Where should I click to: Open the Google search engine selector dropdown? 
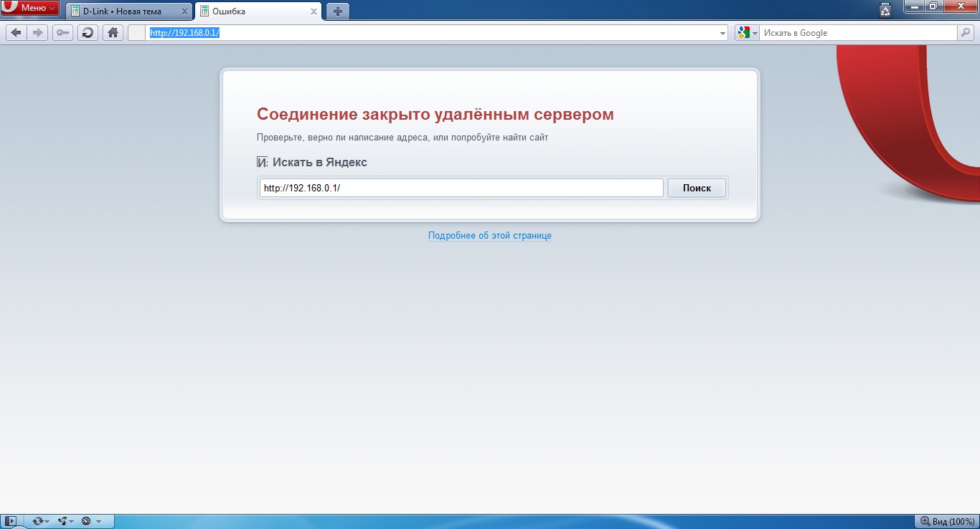747,33
